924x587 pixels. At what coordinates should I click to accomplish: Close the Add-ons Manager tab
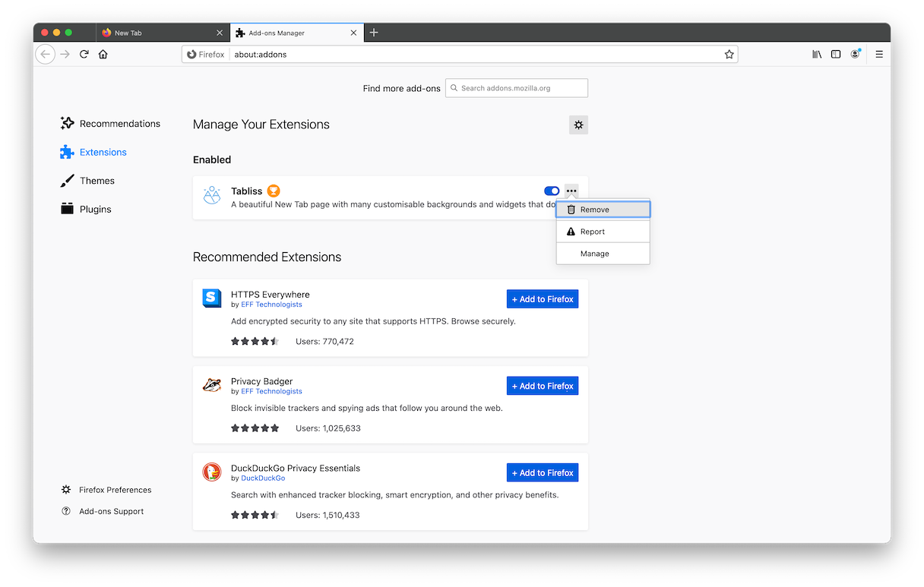click(353, 33)
